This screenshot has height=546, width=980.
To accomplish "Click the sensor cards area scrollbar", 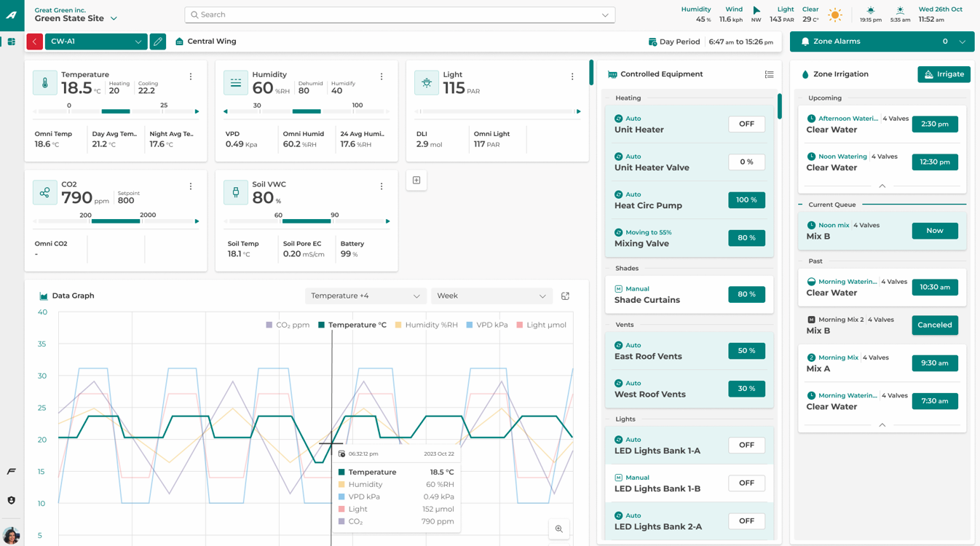I will (591, 73).
